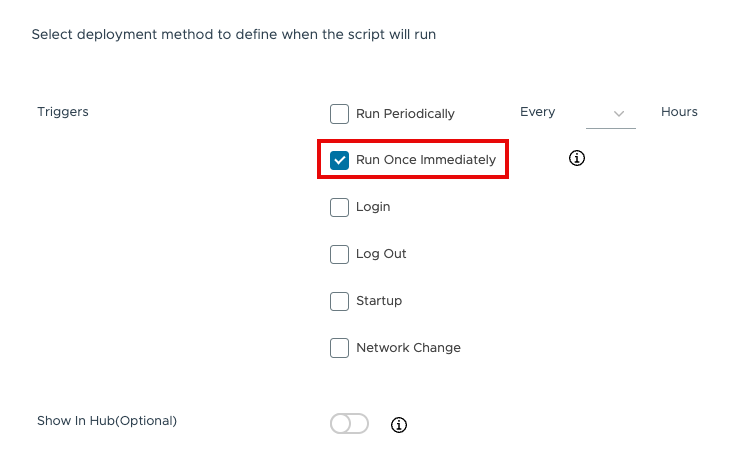Click the Triggers section label
Image resolution: width=736 pixels, height=454 pixels.
63,112
